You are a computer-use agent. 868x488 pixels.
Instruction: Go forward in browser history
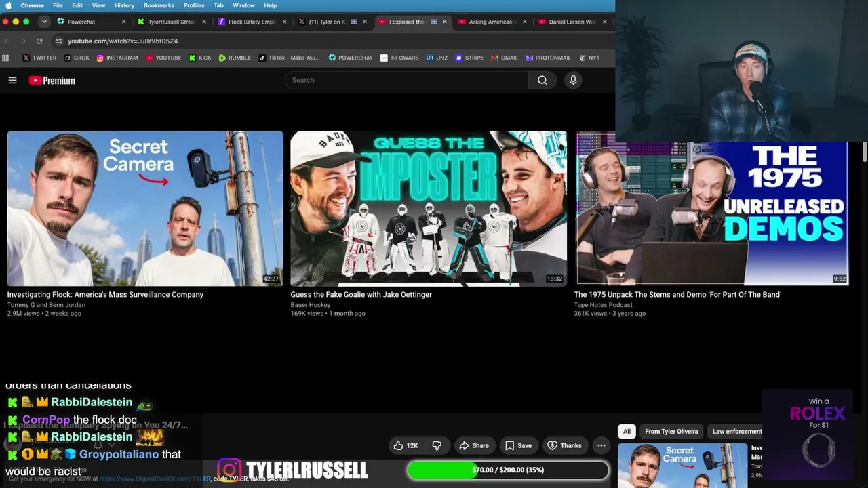click(23, 41)
